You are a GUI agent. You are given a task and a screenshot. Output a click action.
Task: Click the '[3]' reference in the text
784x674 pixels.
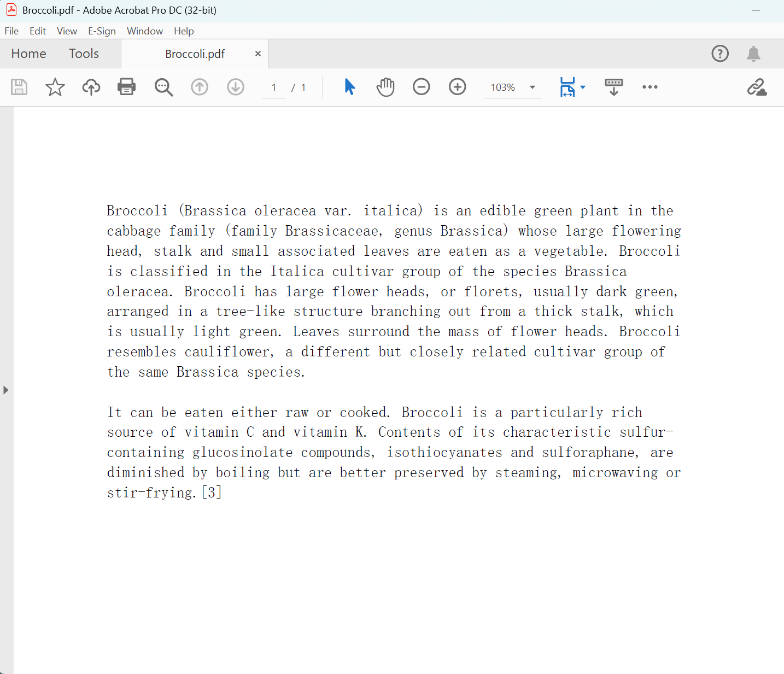[x=212, y=493]
